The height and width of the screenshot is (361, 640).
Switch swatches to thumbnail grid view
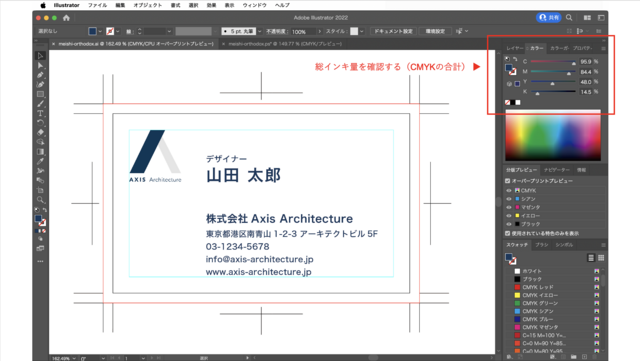point(601,258)
